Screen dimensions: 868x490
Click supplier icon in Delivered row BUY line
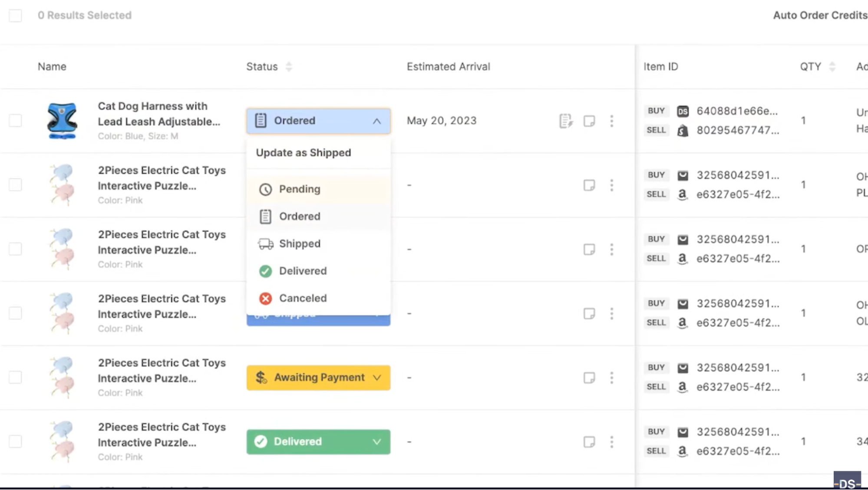(x=683, y=432)
